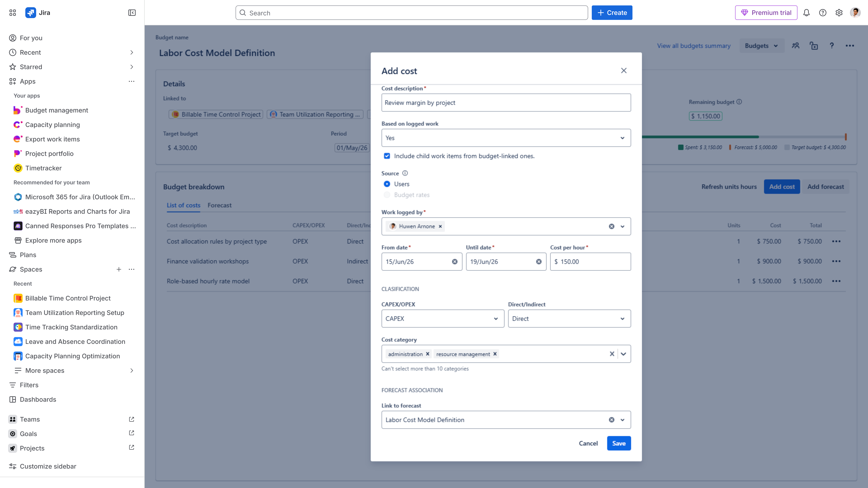Image resolution: width=868 pixels, height=488 pixels.
Task: Click the Cost per hour field
Action: [590, 262]
